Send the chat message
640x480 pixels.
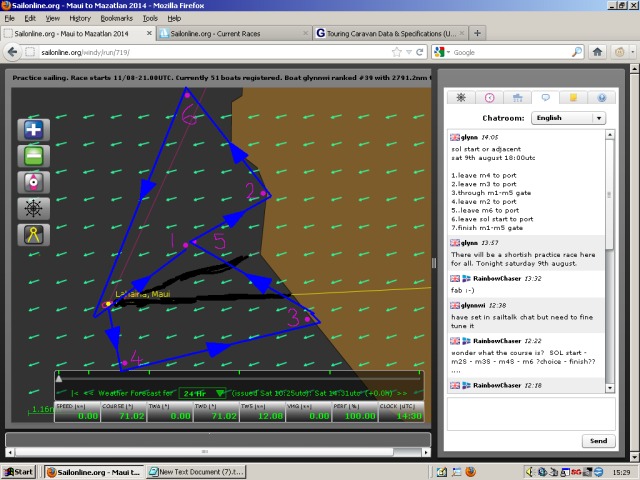tap(598, 441)
